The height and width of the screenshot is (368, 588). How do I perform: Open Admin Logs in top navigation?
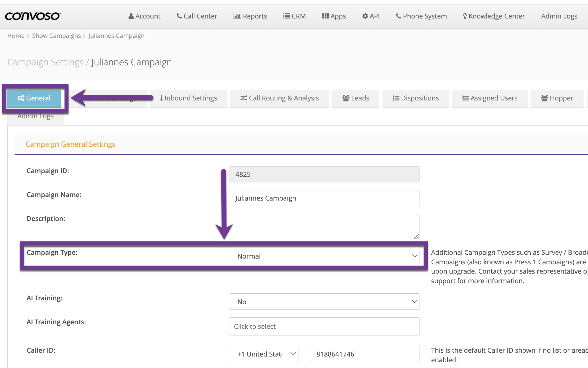(x=559, y=16)
